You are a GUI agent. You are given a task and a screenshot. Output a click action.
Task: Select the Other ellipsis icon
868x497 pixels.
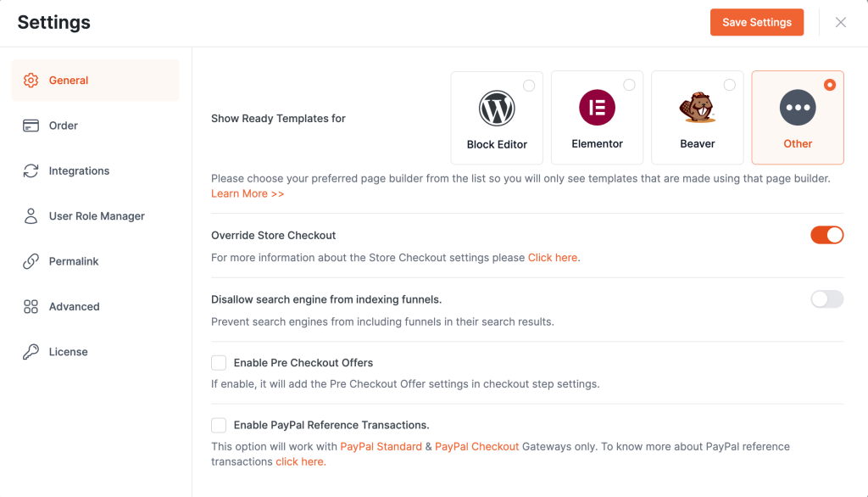(x=797, y=106)
